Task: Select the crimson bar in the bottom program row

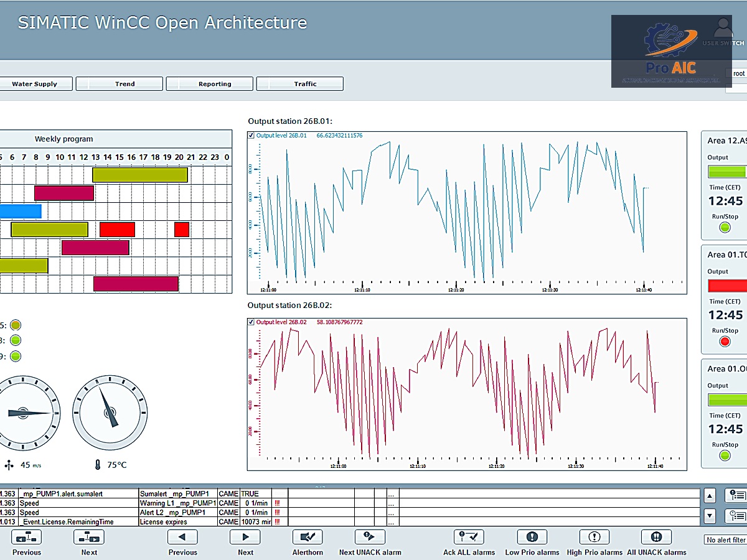Action: coord(136,284)
